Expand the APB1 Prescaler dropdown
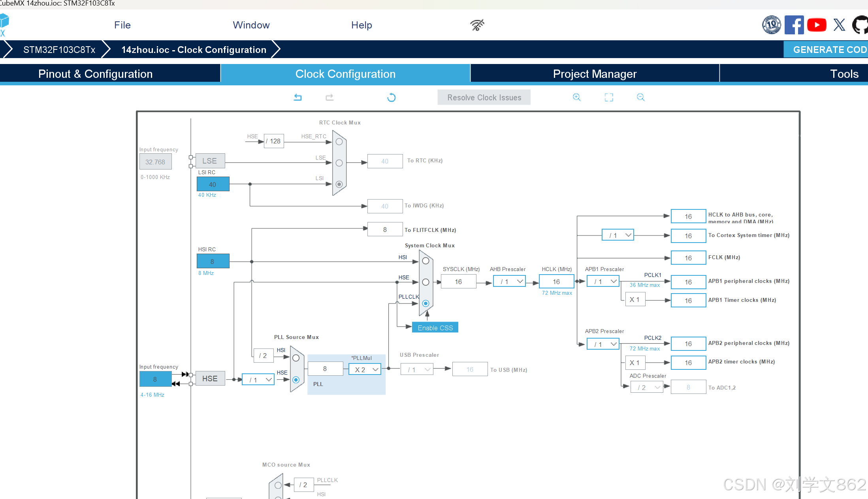The image size is (868, 499). pos(603,282)
